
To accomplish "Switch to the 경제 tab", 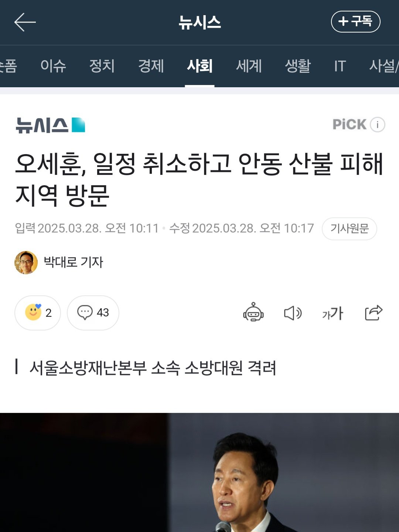I will (151, 66).
